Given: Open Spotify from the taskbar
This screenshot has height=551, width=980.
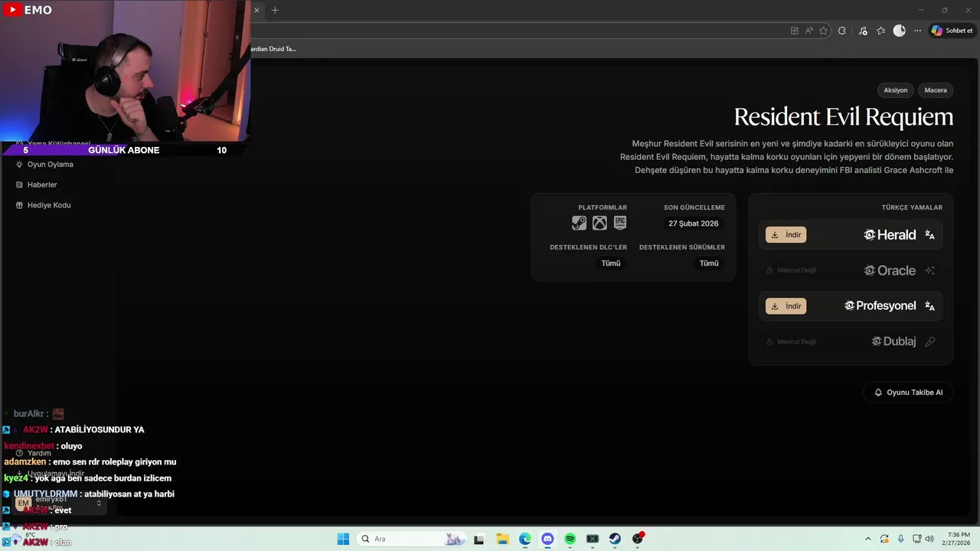Looking at the screenshot, I should [x=570, y=539].
